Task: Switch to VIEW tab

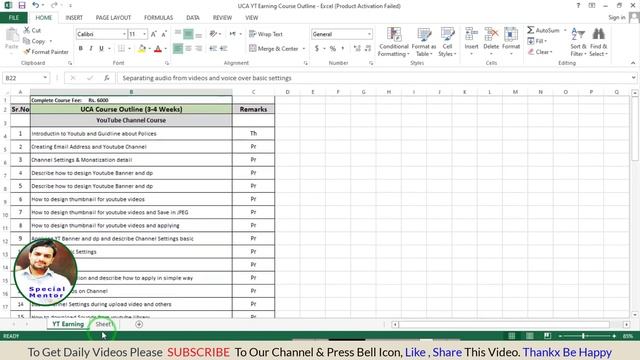Action: pos(251,18)
